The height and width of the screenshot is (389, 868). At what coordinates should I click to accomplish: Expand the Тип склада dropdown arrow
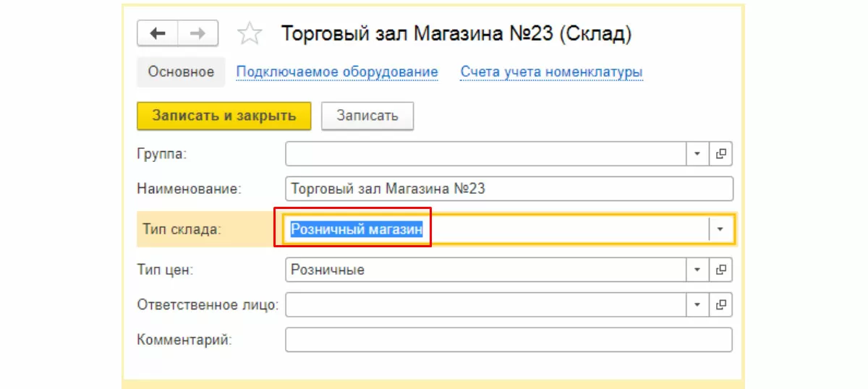pyautogui.click(x=720, y=228)
